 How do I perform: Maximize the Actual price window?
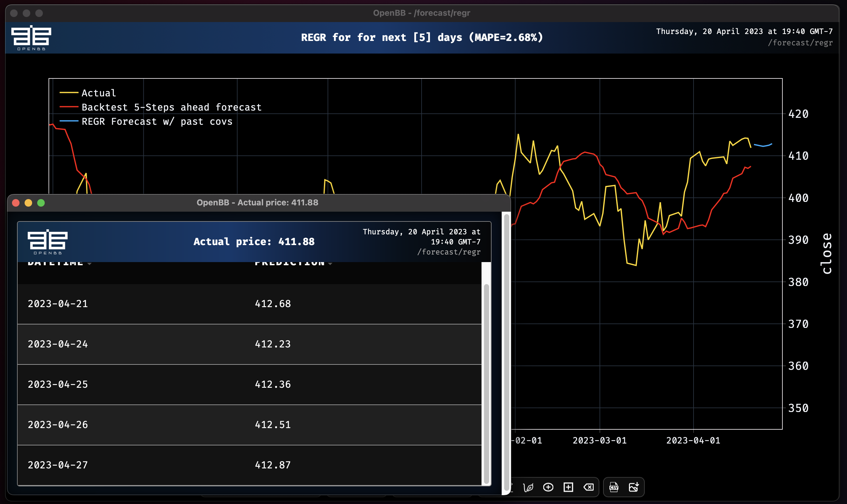[x=41, y=203]
